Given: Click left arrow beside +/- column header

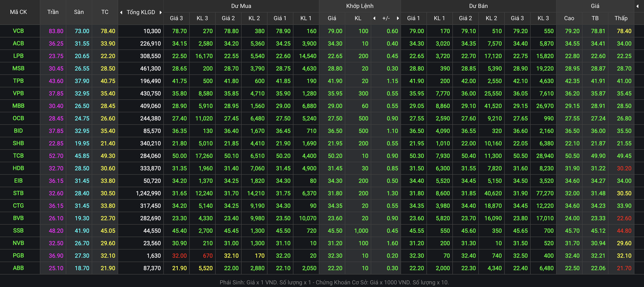Looking at the screenshot, I should [x=374, y=18].
